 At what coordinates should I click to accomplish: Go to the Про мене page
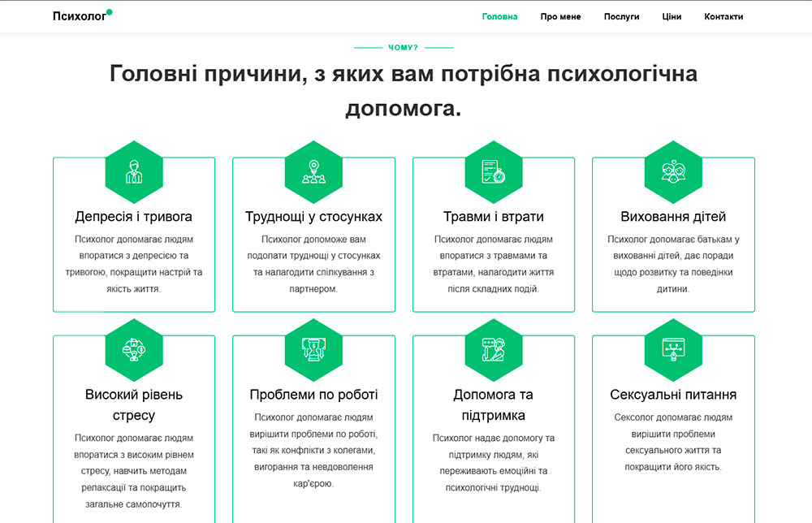560,16
